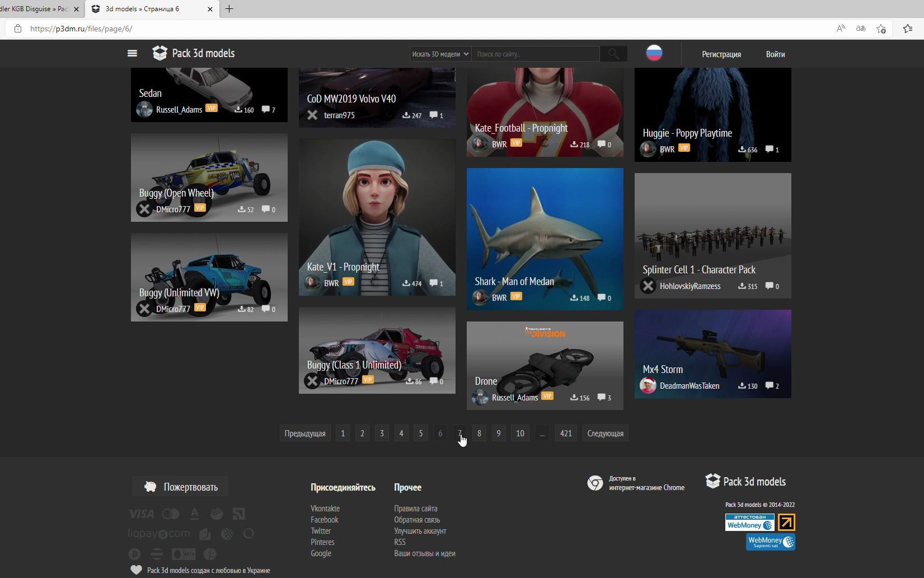Open Ваши отзывы и идеи link
Screen dimensions: 924x578
pos(425,553)
